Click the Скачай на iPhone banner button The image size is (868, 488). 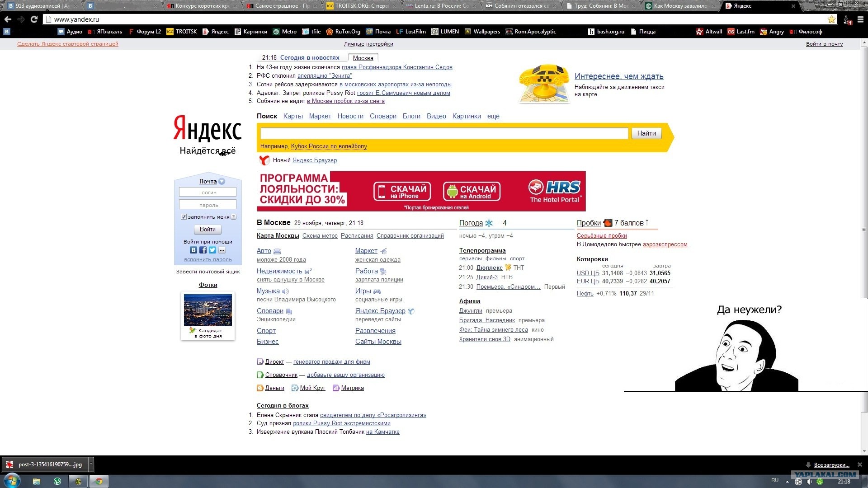tap(402, 191)
